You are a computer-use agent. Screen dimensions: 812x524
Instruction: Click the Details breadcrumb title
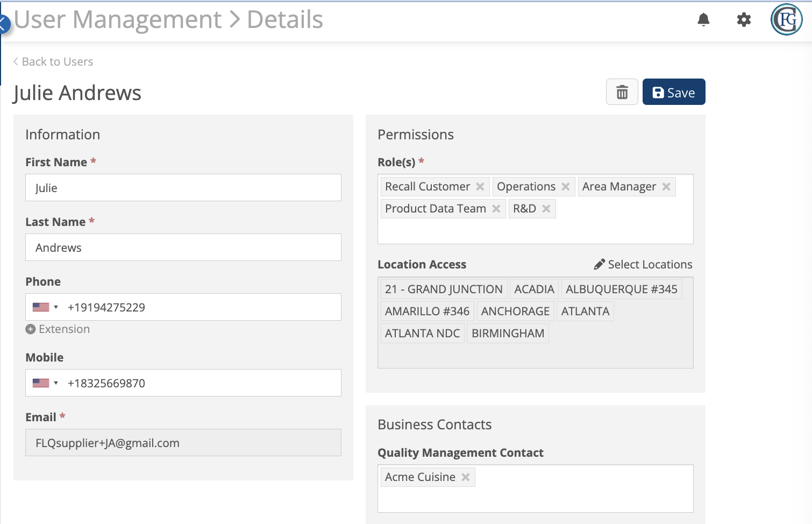[x=284, y=20]
